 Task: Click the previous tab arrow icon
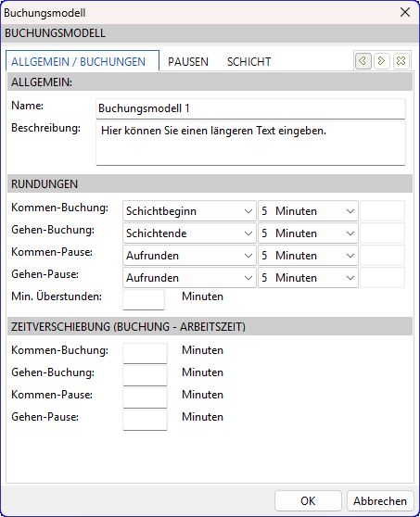363,61
